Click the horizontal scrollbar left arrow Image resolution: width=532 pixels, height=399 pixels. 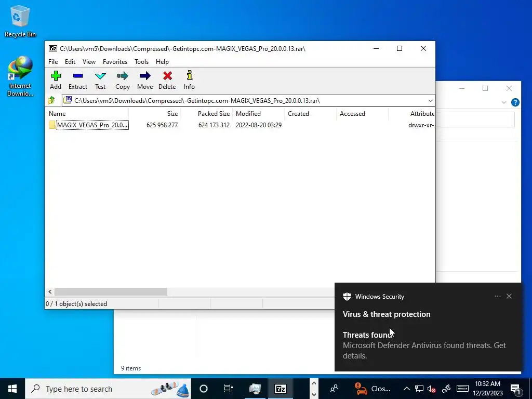[x=50, y=292]
